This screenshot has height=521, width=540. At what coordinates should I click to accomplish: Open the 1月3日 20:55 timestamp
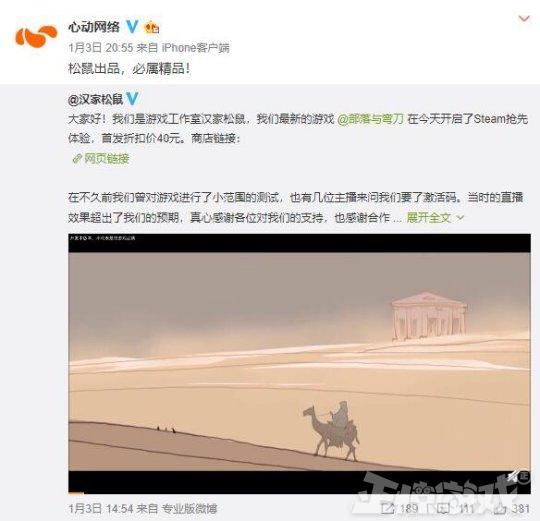(x=101, y=48)
